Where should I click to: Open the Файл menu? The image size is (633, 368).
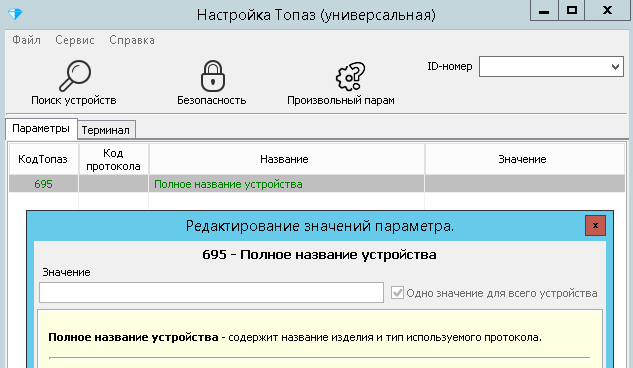click(26, 40)
